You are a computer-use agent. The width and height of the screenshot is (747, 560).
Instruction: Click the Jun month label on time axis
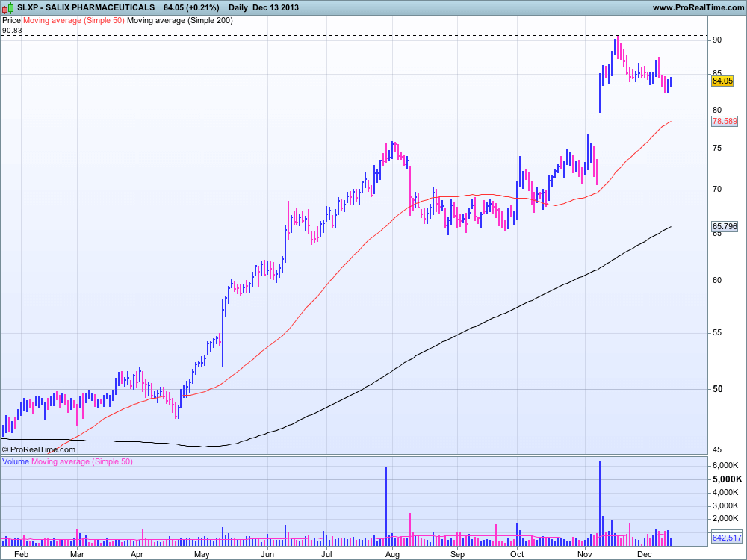click(267, 554)
